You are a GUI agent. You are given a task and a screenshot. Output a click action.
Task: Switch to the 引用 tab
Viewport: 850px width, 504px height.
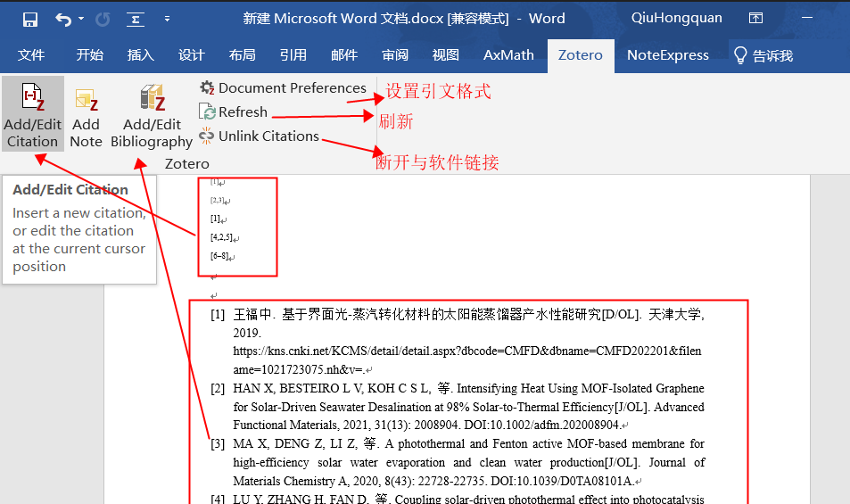293,55
